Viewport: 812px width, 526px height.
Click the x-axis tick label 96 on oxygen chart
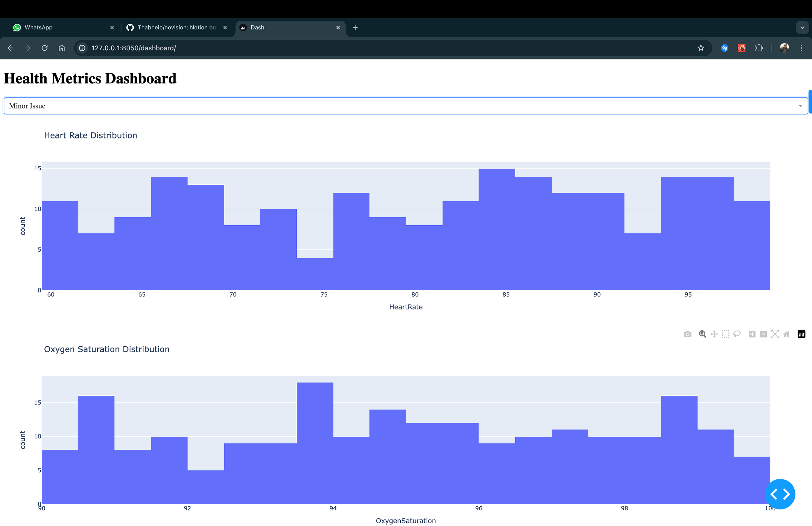[x=479, y=508]
